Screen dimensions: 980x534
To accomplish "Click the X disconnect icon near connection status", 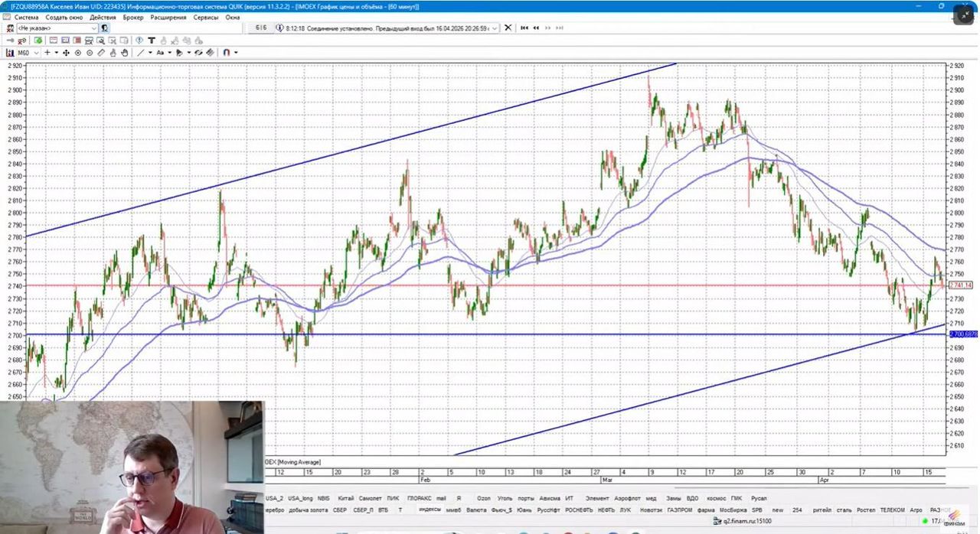I will [x=508, y=28].
